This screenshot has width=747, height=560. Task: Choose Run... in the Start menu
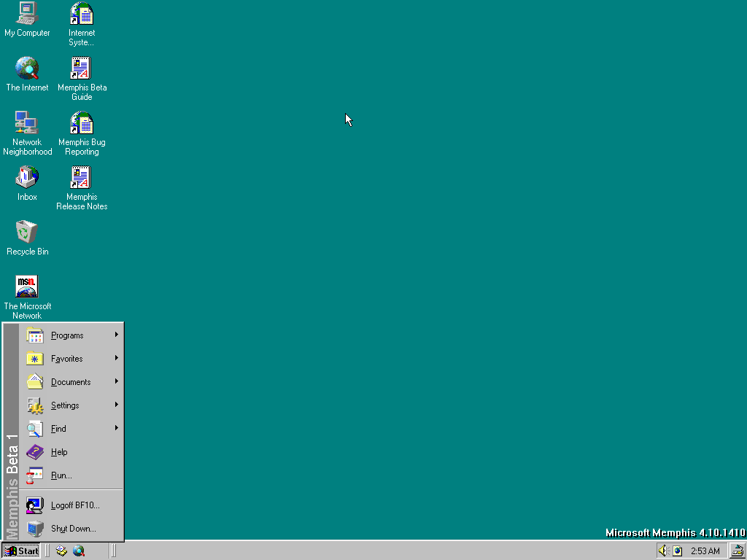[71, 475]
